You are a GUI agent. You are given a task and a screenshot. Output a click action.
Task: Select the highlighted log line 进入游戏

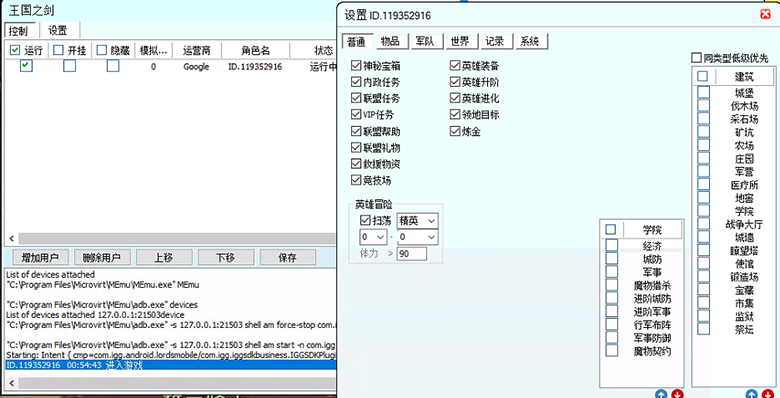(x=171, y=365)
